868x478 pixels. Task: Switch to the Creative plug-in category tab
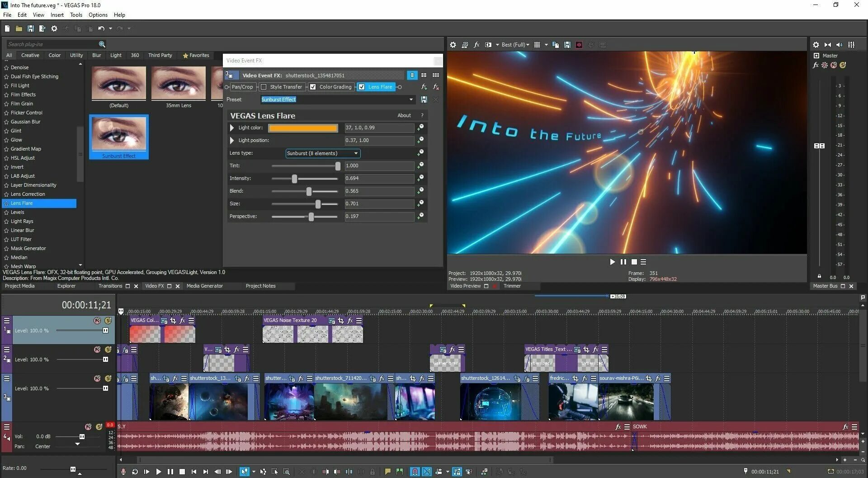click(30, 55)
